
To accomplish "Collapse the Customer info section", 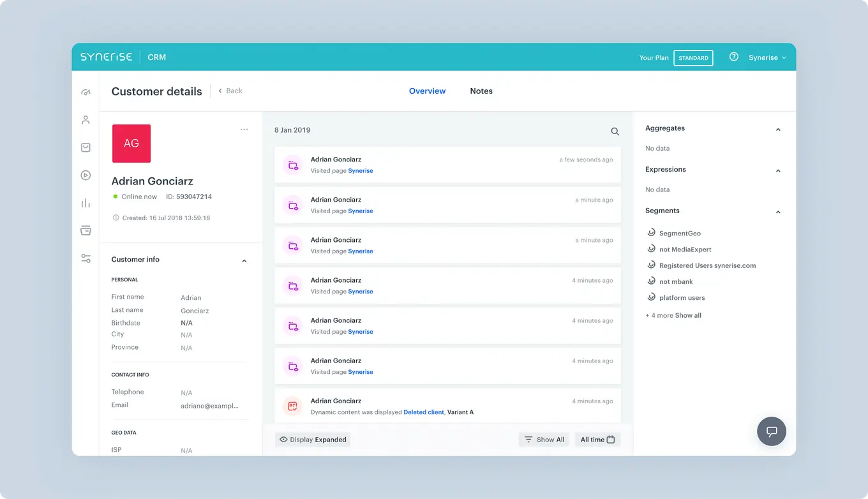I will click(x=244, y=260).
